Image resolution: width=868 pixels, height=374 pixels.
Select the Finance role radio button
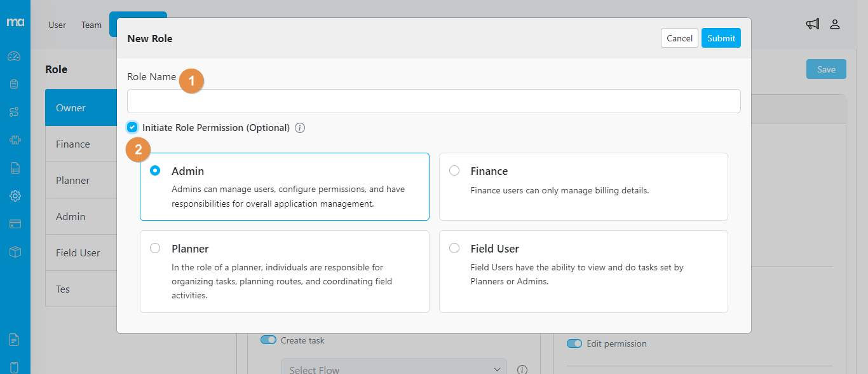(x=454, y=170)
